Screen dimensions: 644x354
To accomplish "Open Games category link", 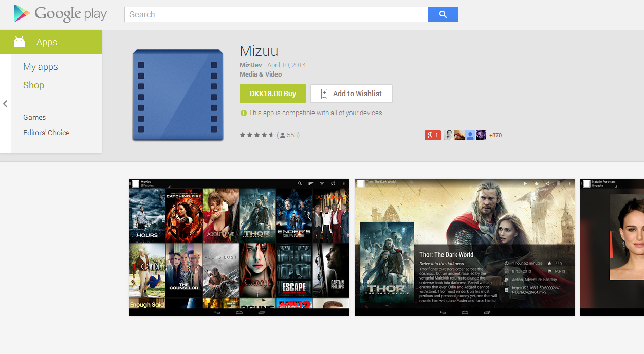I will pos(34,117).
